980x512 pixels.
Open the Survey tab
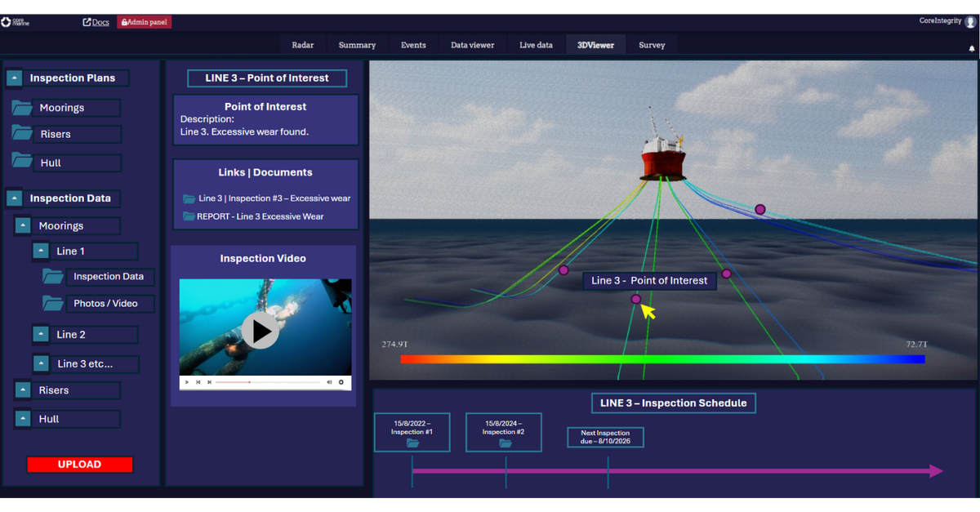[x=651, y=45]
